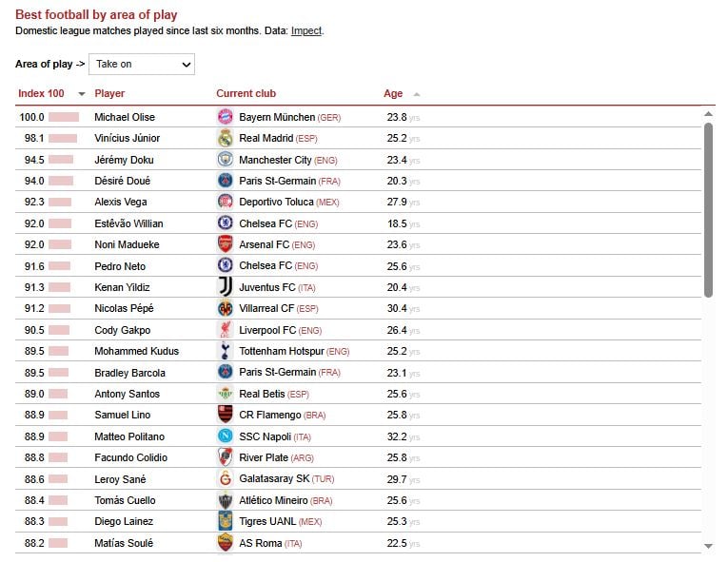Click the Juventus FC logo icon

click(226, 287)
